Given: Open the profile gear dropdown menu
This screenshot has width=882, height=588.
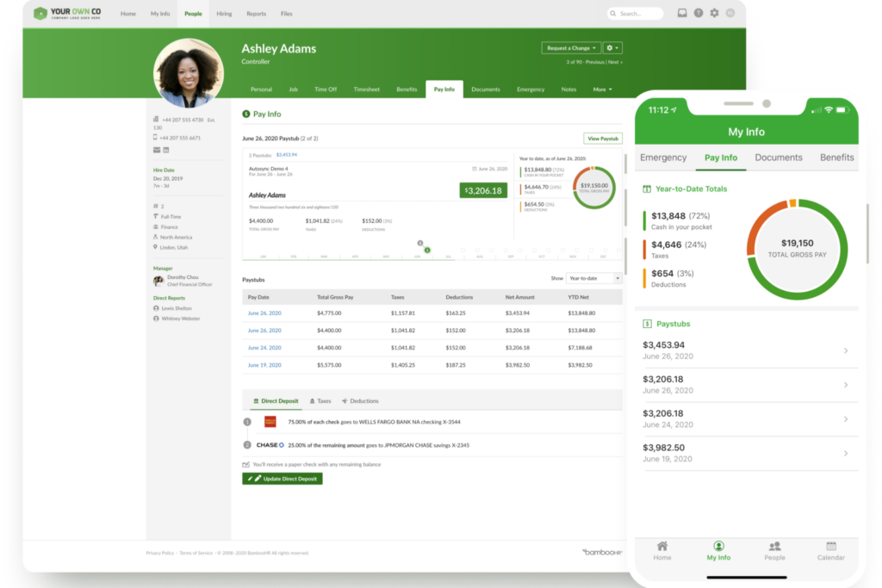Looking at the screenshot, I should [612, 48].
